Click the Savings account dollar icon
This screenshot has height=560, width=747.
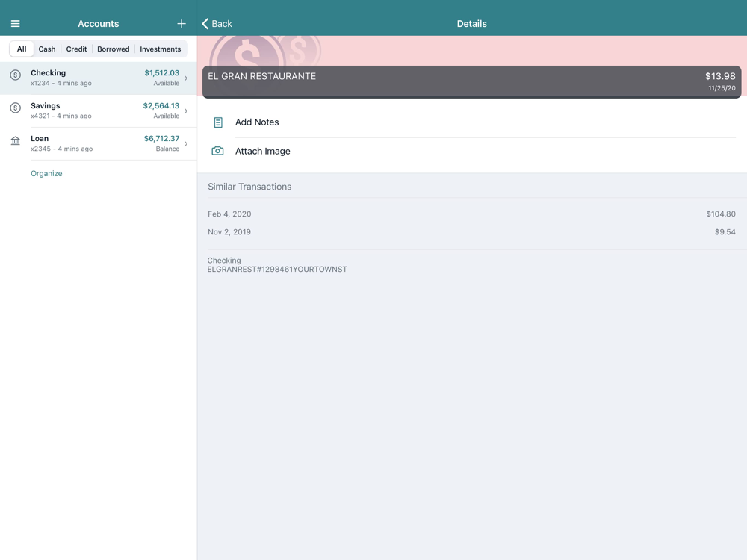point(15,108)
